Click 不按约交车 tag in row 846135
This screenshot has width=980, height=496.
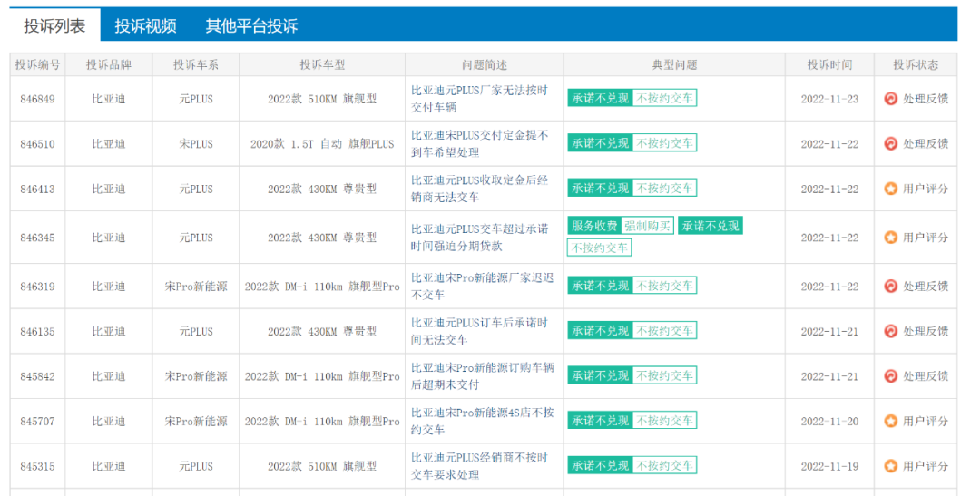(664, 330)
